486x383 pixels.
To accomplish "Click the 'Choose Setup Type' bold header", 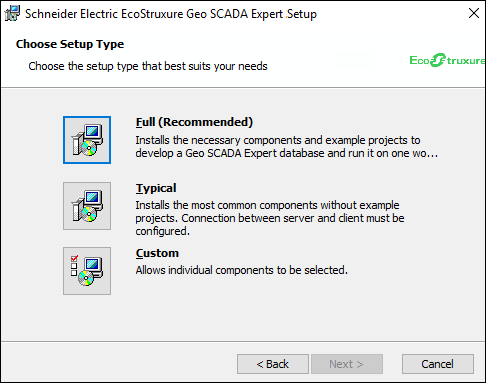I will click(70, 44).
